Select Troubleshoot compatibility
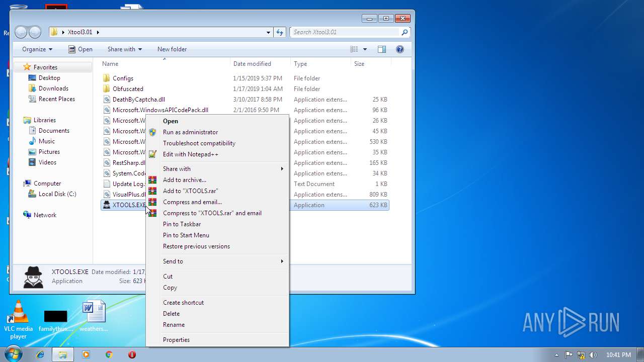This screenshot has height=362, width=644. coord(218,143)
